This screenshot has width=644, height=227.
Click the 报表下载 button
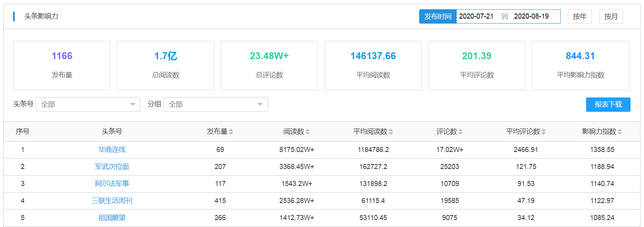(x=608, y=104)
